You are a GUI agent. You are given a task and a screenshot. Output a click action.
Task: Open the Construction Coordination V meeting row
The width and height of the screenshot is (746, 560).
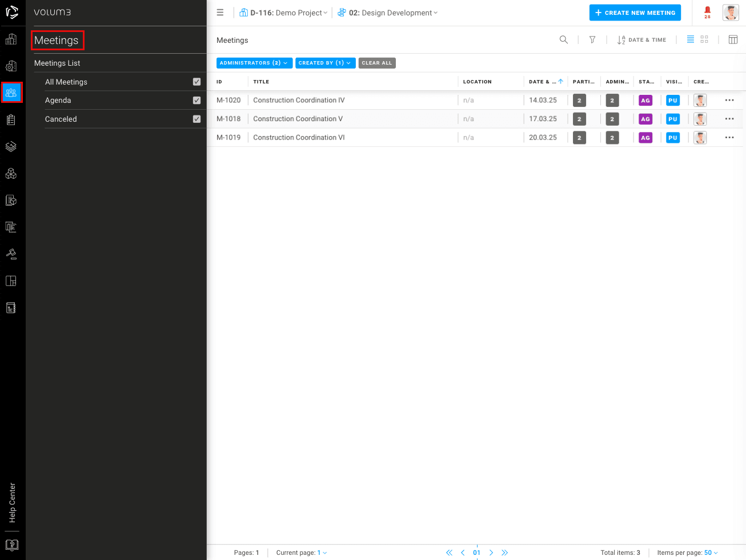click(298, 119)
